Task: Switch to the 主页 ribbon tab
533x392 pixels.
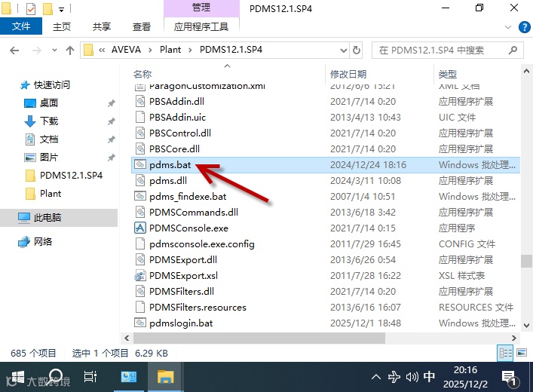Action: [62, 26]
